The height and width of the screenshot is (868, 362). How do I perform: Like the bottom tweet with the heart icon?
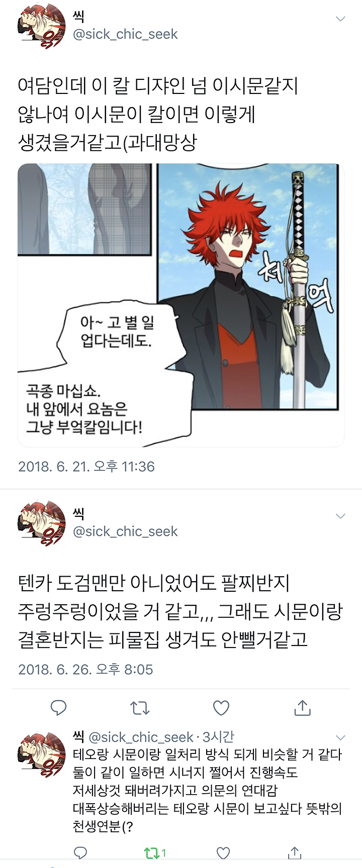(x=223, y=853)
